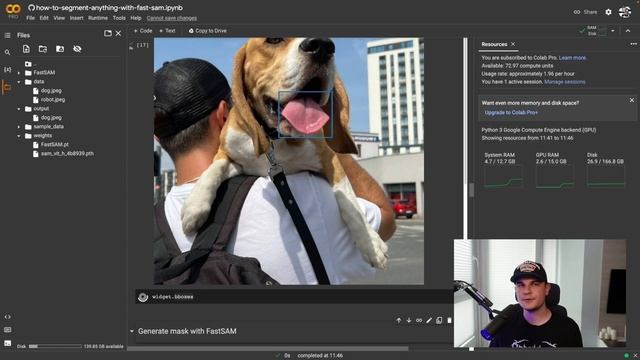This screenshot has width=640, height=360.
Task: Dismiss the memory upgrade banner
Action: (x=632, y=100)
